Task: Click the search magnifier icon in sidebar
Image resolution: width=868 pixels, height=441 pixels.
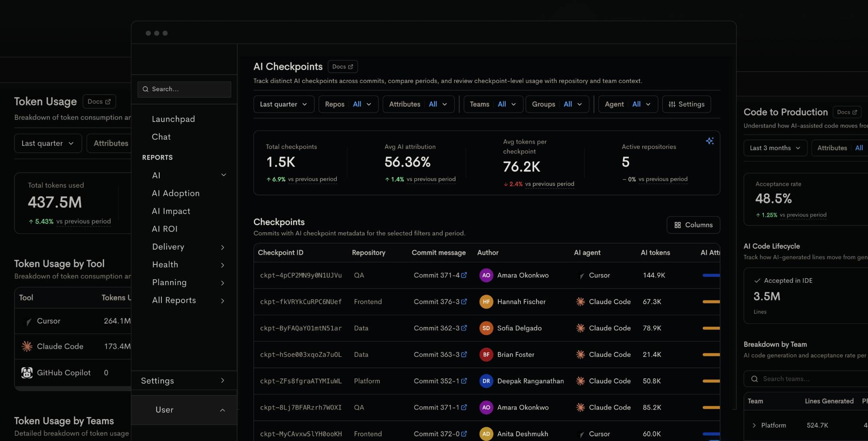Action: pyautogui.click(x=145, y=89)
